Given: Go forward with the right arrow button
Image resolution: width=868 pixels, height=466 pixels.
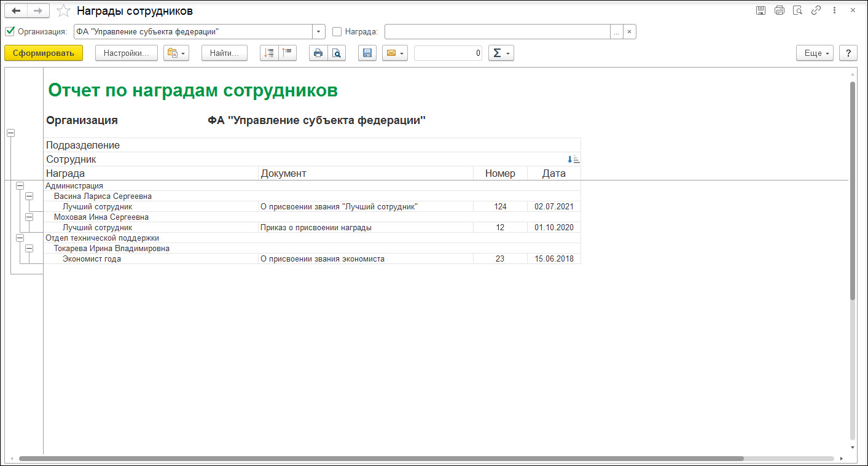Looking at the screenshot, I should [38, 10].
